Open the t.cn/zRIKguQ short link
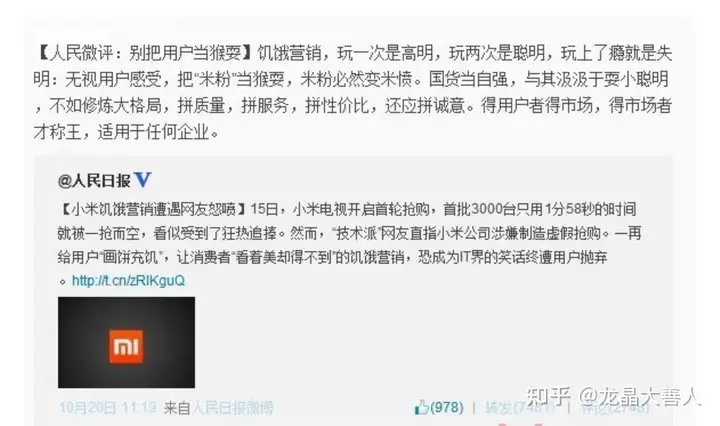This screenshot has width=720, height=426. [x=128, y=280]
